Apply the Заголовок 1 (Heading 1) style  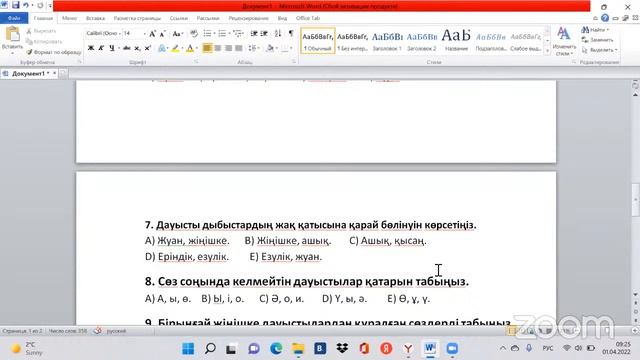point(387,41)
